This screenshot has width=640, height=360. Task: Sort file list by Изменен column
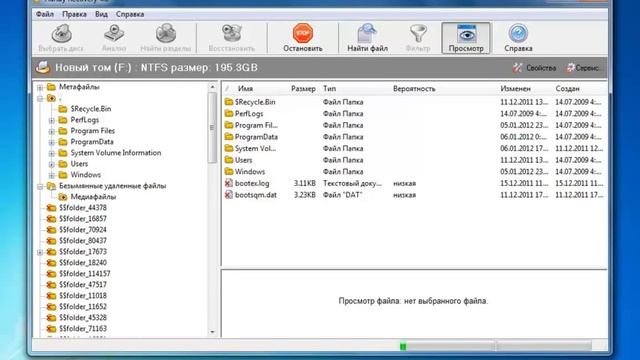click(x=516, y=89)
